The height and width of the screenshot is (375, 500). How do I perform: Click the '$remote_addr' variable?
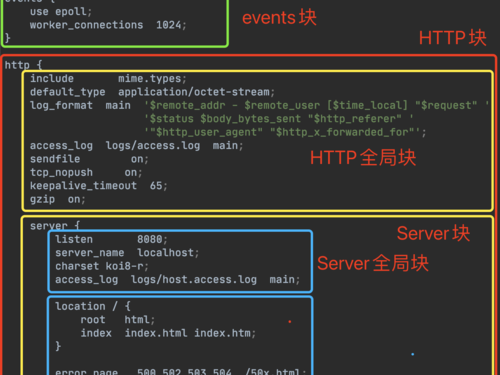point(187,105)
